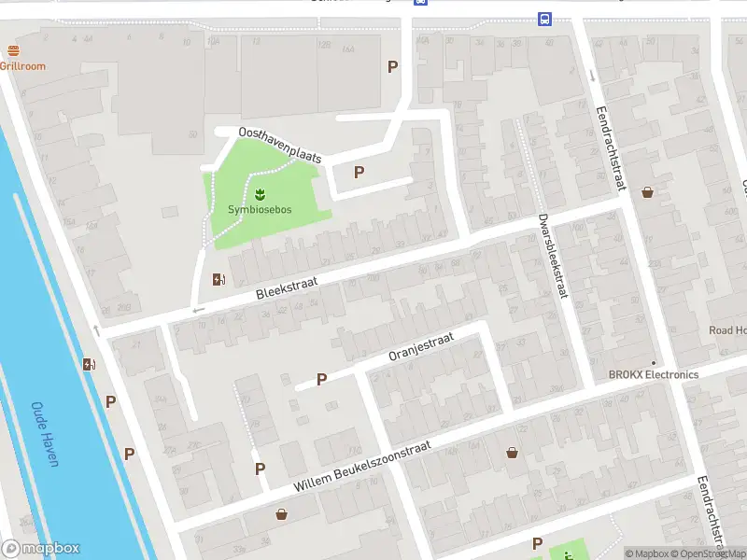Image resolution: width=747 pixels, height=560 pixels.
Task: Click the charging station icon along Oude Haven
Action: pos(90,365)
